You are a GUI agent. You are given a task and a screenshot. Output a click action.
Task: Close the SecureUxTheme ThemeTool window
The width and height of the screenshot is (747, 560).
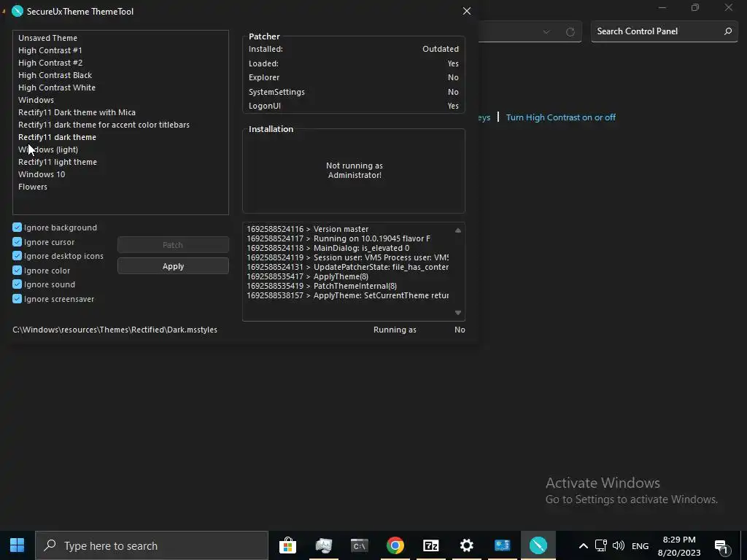point(466,11)
